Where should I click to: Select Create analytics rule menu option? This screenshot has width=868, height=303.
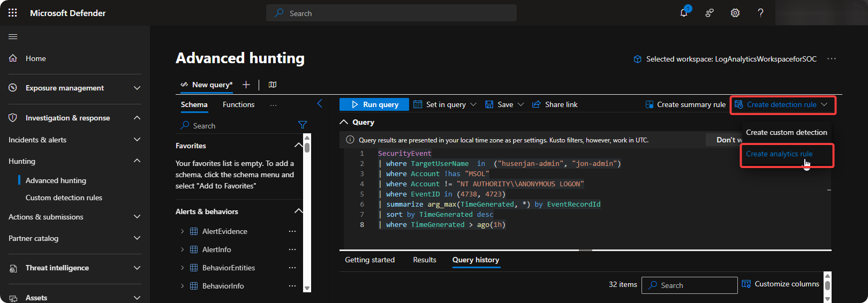[779, 154]
